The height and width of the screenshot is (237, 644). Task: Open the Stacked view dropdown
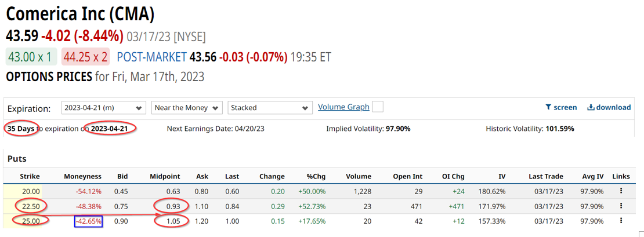pyautogui.click(x=270, y=108)
